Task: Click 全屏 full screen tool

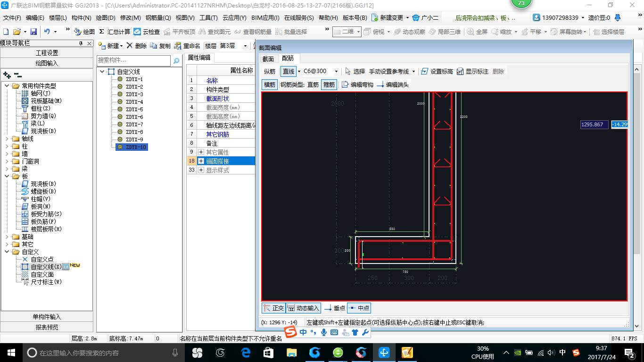Action: point(477,32)
